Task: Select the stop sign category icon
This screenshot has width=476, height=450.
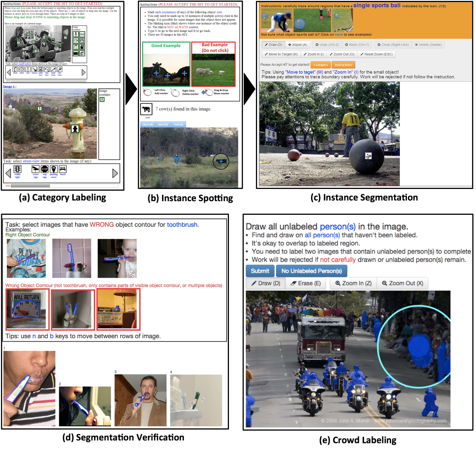Action: tap(45, 170)
